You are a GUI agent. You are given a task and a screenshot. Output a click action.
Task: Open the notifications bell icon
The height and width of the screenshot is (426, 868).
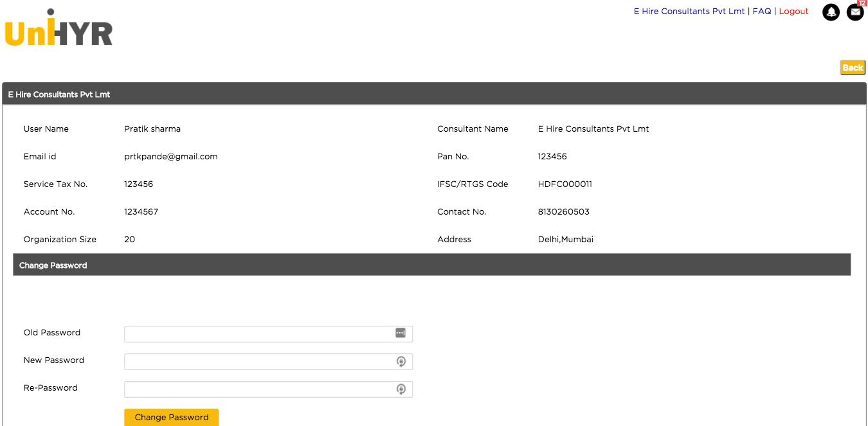(x=831, y=12)
